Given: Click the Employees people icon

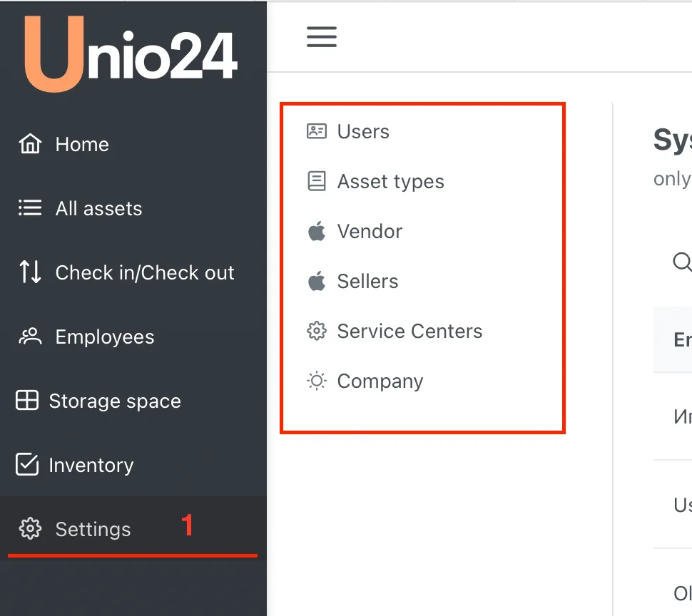Looking at the screenshot, I should click(x=30, y=337).
